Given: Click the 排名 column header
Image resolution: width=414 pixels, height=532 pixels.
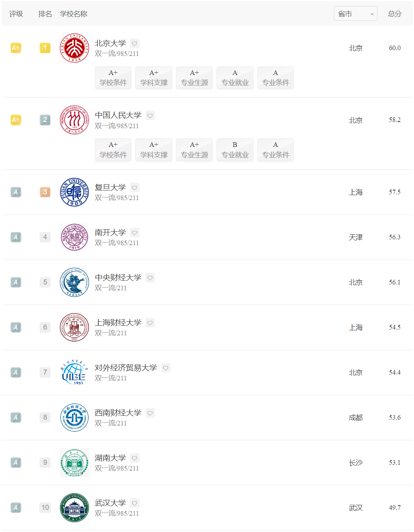Looking at the screenshot, I should click(45, 14).
